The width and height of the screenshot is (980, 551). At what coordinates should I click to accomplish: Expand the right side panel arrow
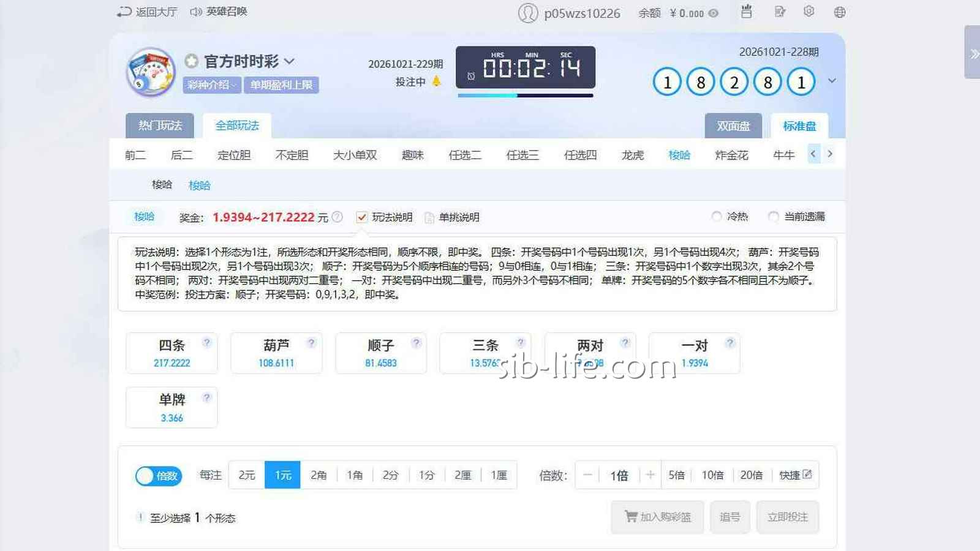[x=973, y=53]
